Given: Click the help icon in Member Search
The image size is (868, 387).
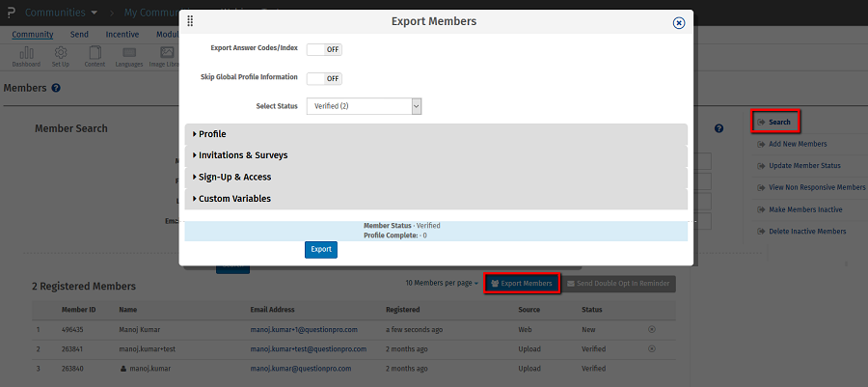Looking at the screenshot, I should (719, 128).
